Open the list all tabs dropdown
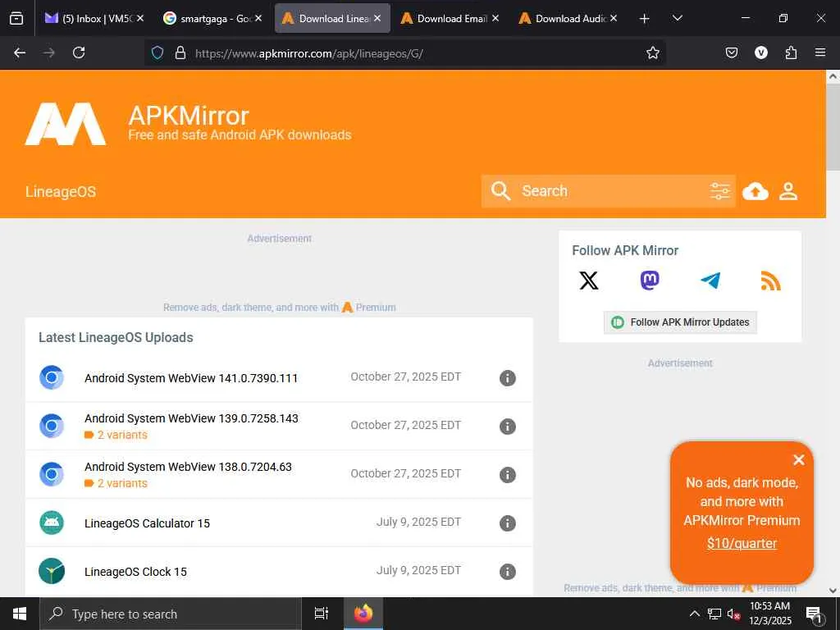 (x=677, y=18)
